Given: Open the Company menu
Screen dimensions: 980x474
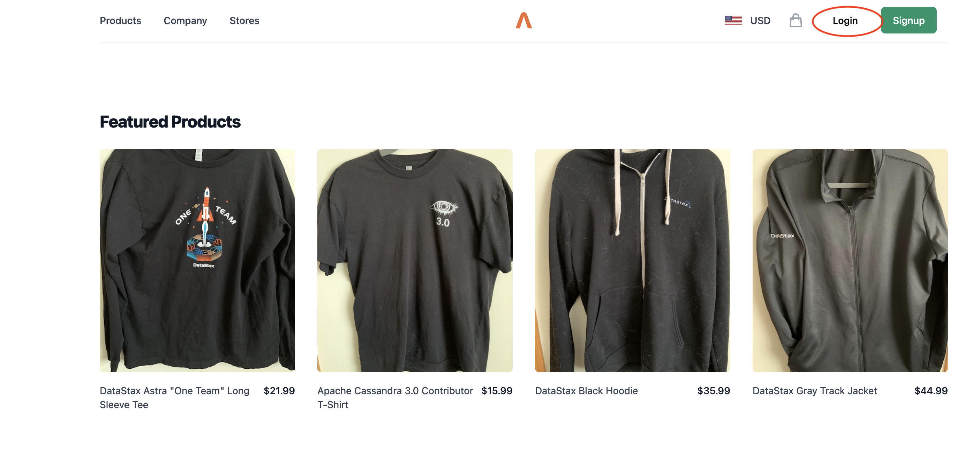Looking at the screenshot, I should 185,21.
